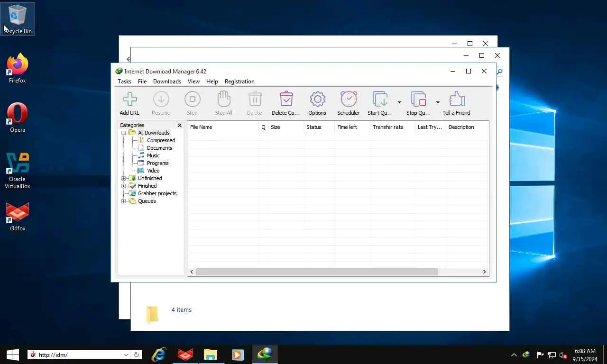
Task: Click the Opera desktop shortcut
Action: point(18,118)
